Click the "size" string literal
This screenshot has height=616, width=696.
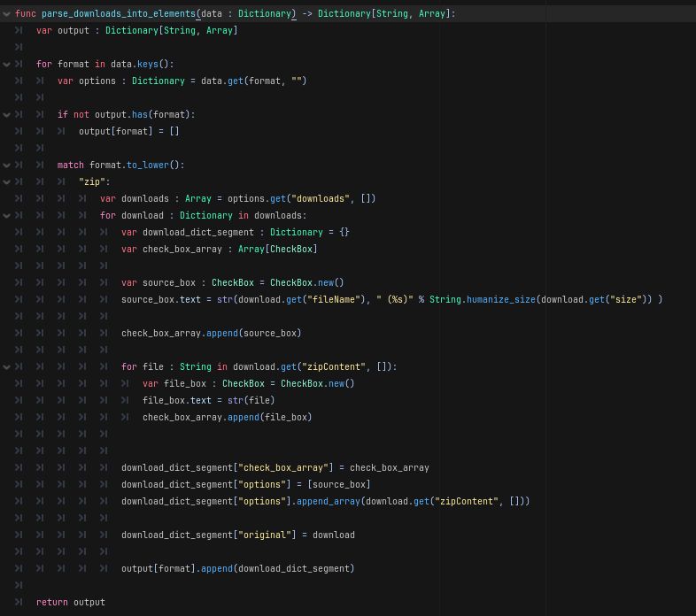[x=626, y=299]
